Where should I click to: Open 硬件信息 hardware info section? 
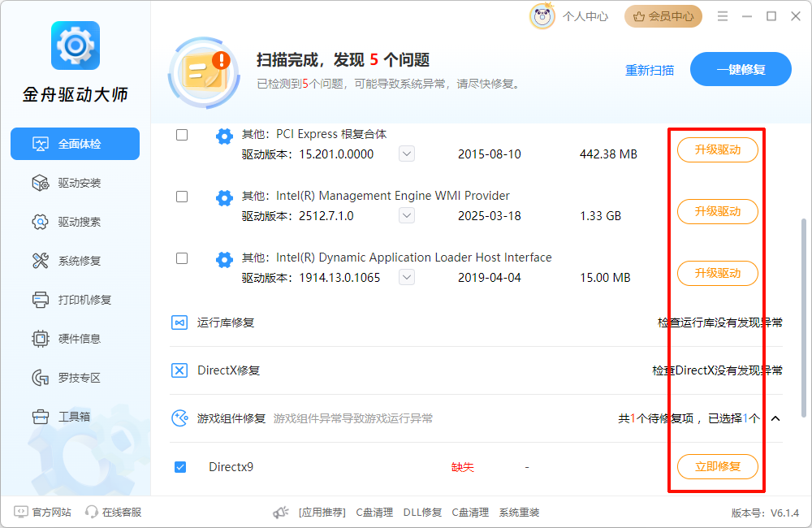75,339
